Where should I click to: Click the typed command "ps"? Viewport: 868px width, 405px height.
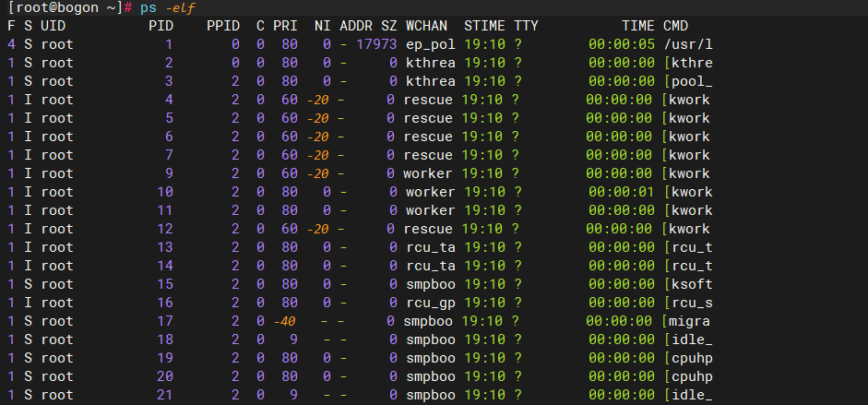tap(149, 8)
